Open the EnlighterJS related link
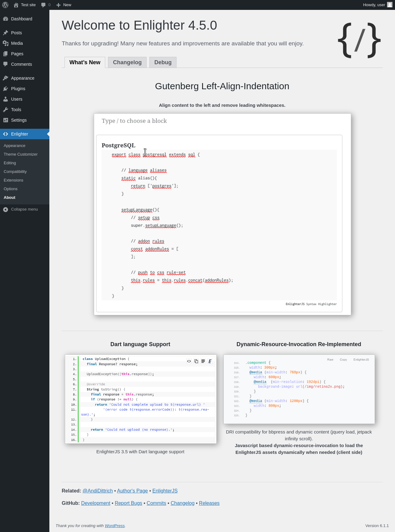Screen dimensions: 395x532 coord(165,491)
